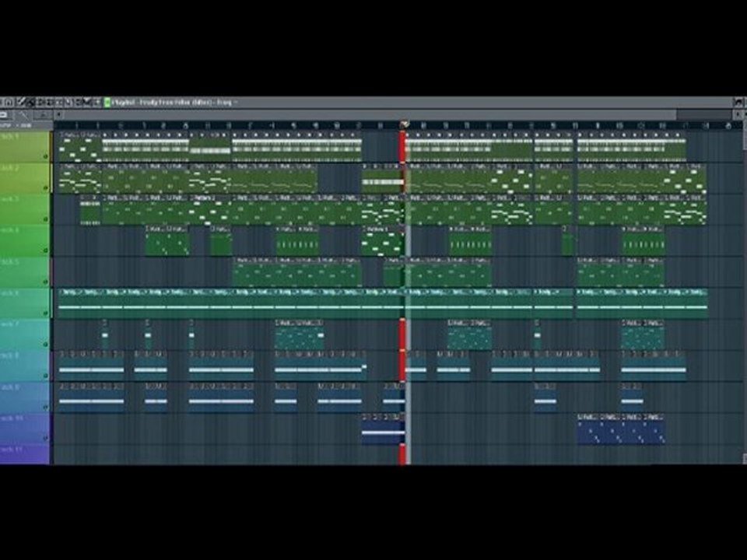This screenshot has width=747, height=560.
Task: Click the orange playhead marker on the timeline
Action: pos(404,124)
